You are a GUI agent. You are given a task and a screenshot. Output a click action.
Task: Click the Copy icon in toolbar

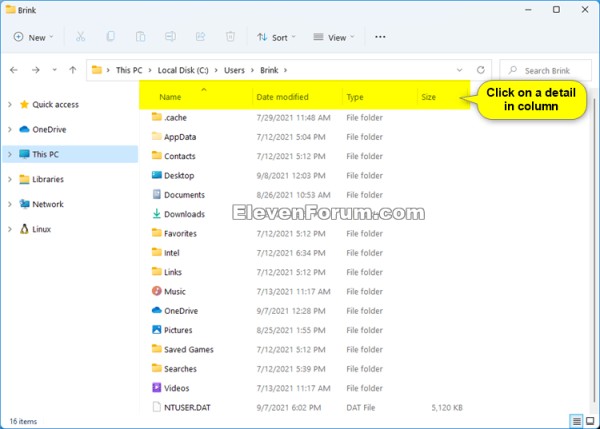(x=110, y=37)
